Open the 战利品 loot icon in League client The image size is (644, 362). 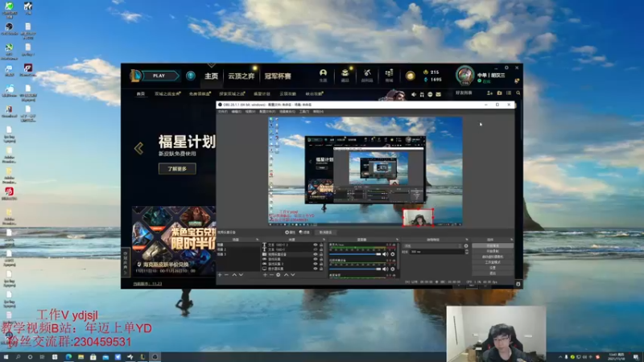(367, 75)
